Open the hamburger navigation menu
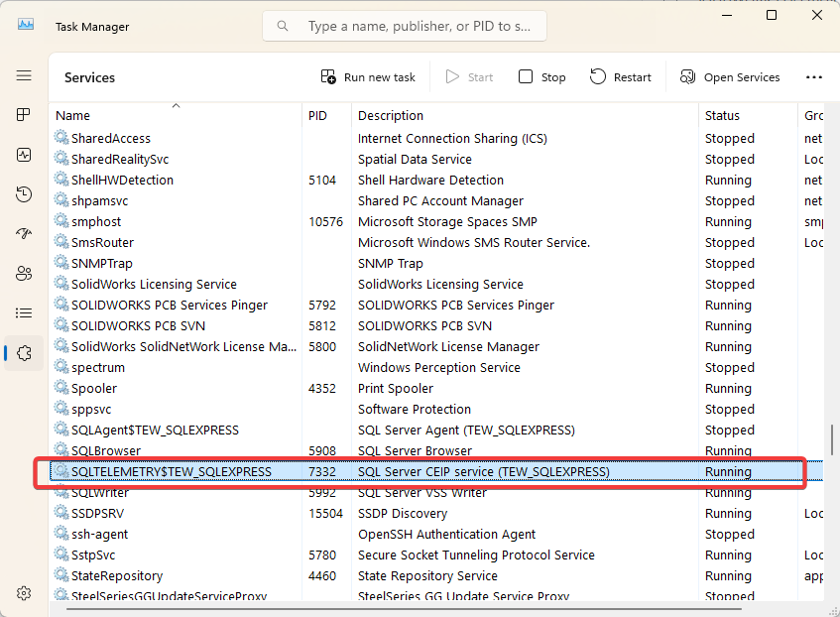Screen dimensions: 840x617 24,75
